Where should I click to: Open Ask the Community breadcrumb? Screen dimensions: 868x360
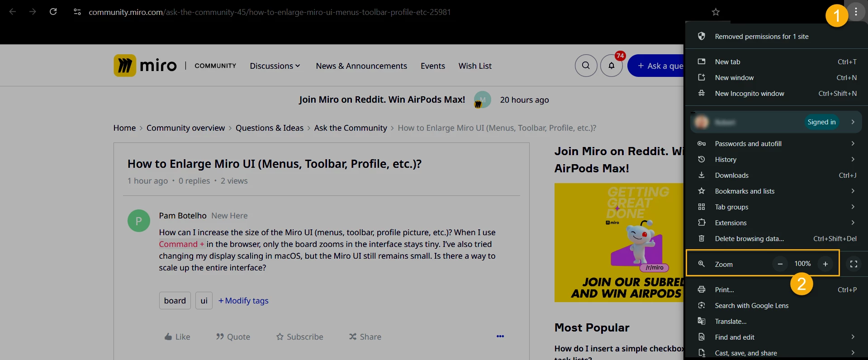pos(351,128)
